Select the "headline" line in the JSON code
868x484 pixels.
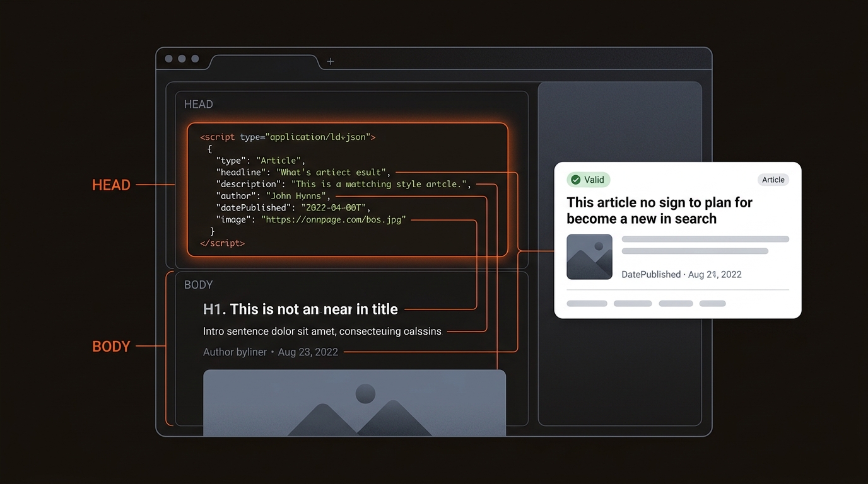pyautogui.click(x=303, y=172)
